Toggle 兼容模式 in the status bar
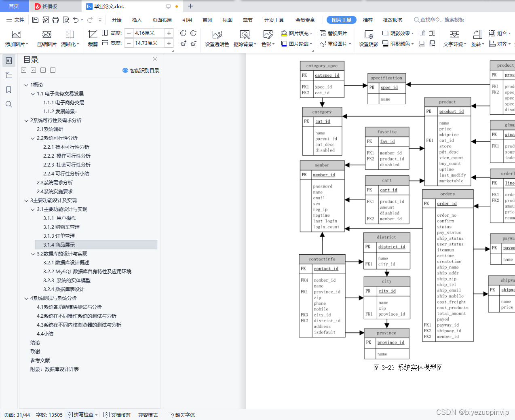The height and width of the screenshot is (420, 515). point(148,415)
